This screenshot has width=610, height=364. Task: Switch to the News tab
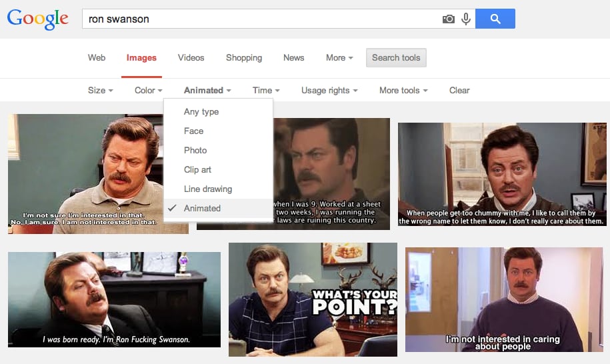[294, 57]
